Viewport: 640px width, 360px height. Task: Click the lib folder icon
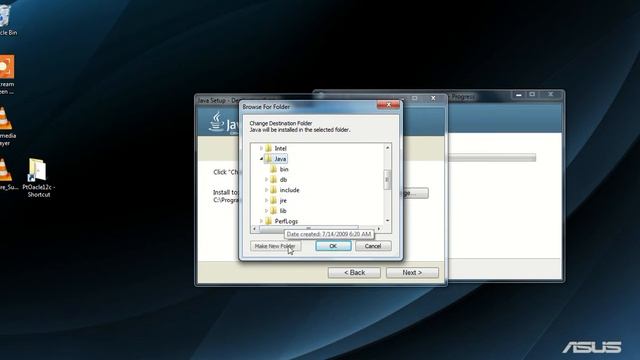point(273,211)
